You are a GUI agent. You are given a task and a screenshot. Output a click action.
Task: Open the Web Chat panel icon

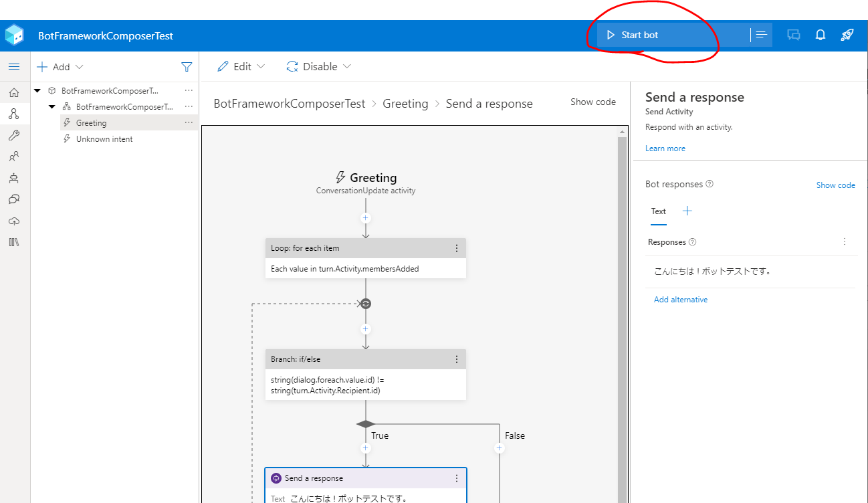[794, 35]
